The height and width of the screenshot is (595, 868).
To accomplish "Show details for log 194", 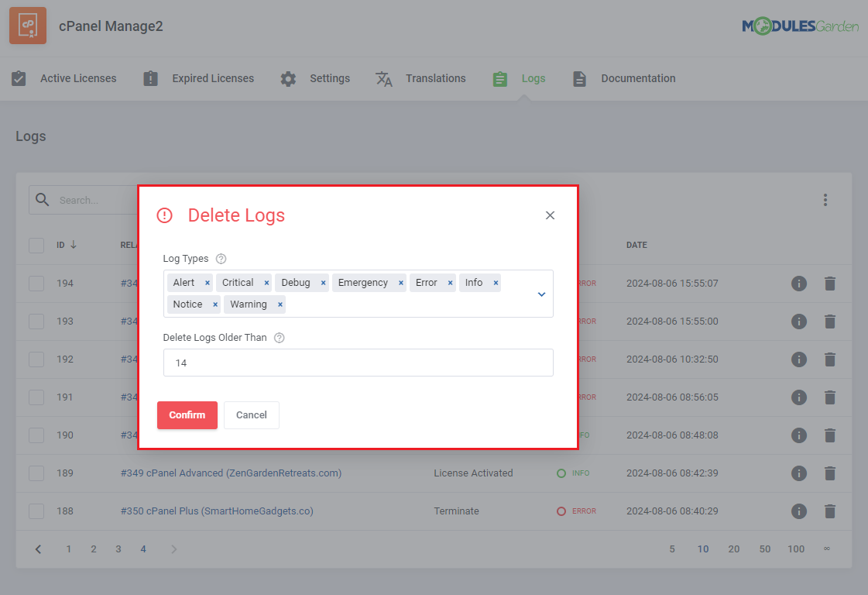I will [x=799, y=284].
